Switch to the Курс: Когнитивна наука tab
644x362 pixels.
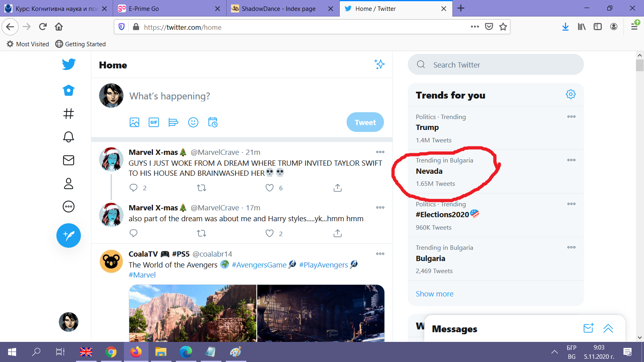point(56,8)
